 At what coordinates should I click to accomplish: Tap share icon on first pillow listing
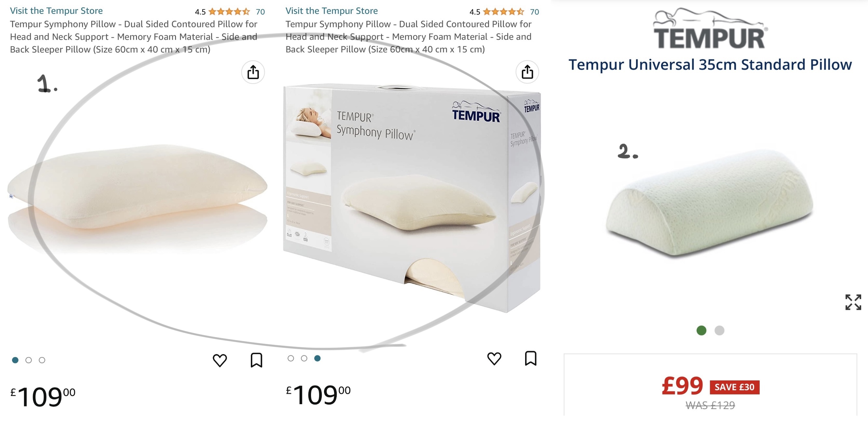click(x=253, y=72)
